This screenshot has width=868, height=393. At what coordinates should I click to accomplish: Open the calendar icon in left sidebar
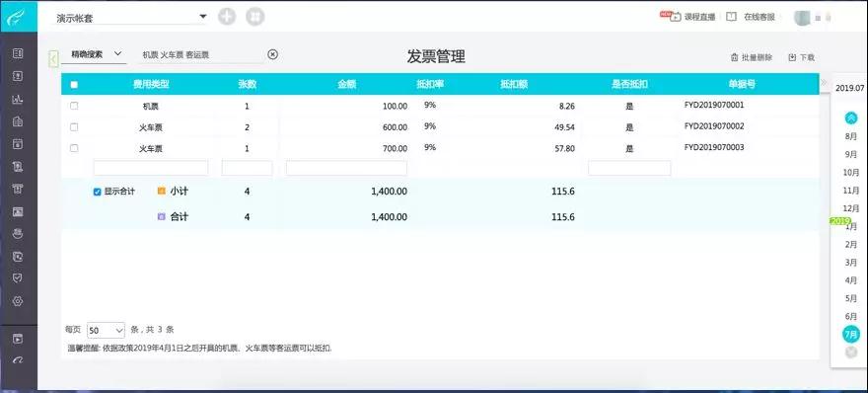18,144
